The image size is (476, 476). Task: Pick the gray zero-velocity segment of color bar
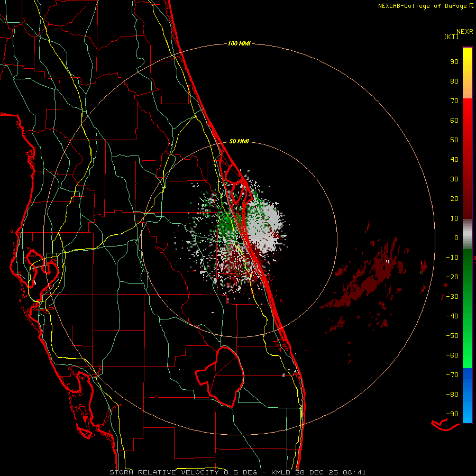[467, 234]
